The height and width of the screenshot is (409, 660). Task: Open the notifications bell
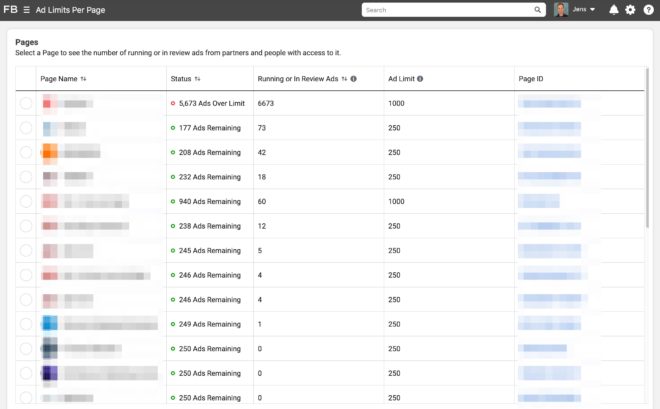(x=614, y=10)
